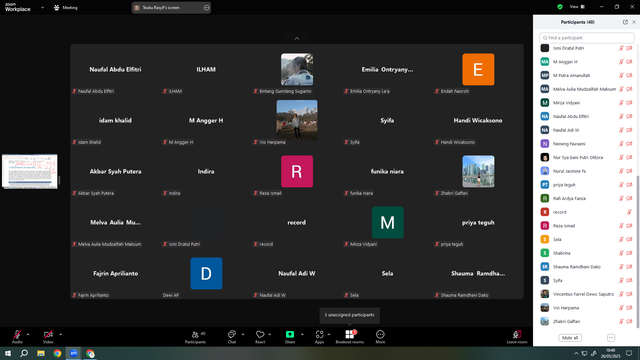640x360 pixels.
Task: Click Leave room button
Action: (517, 337)
